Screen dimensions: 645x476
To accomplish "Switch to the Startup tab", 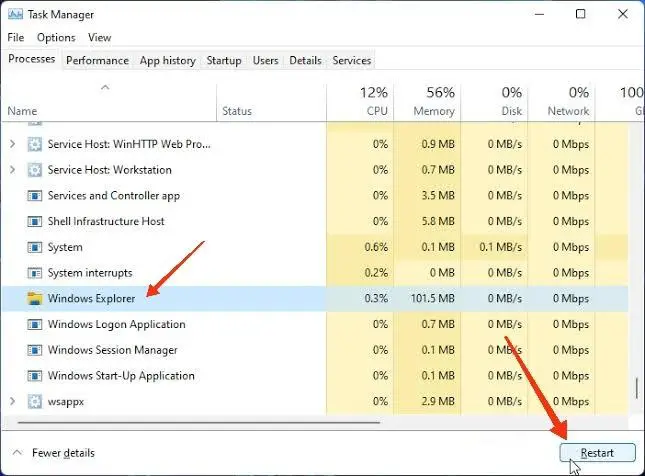I will [224, 60].
